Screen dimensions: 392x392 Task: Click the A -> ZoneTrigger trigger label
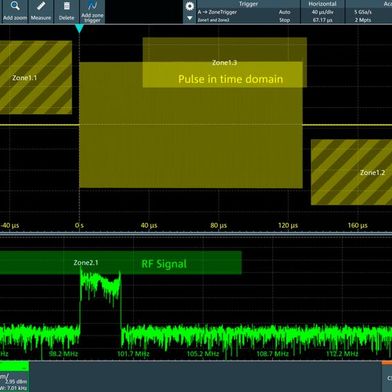click(x=217, y=12)
